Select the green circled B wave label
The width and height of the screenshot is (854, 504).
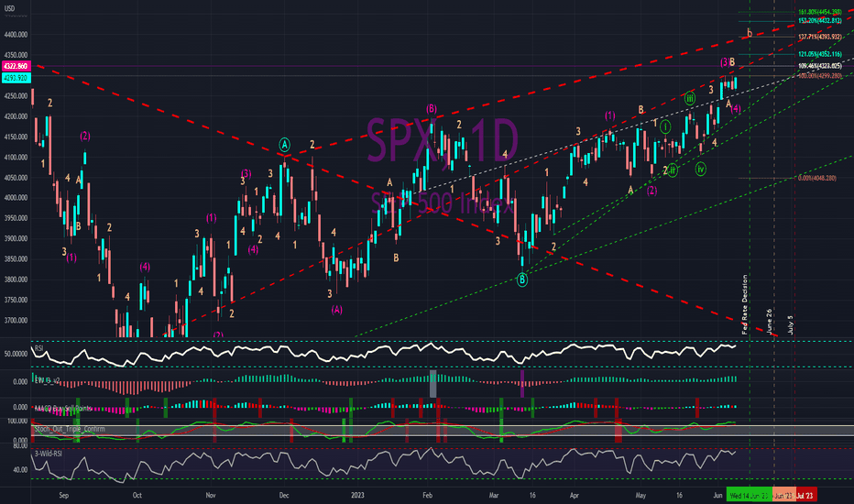[522, 280]
